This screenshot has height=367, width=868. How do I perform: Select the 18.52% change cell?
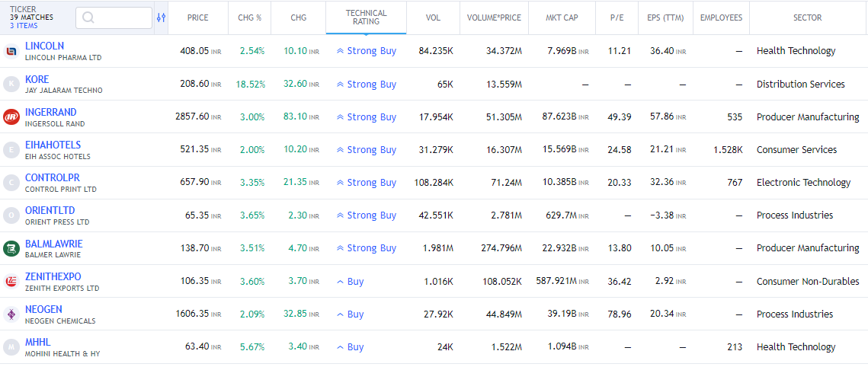(250, 85)
